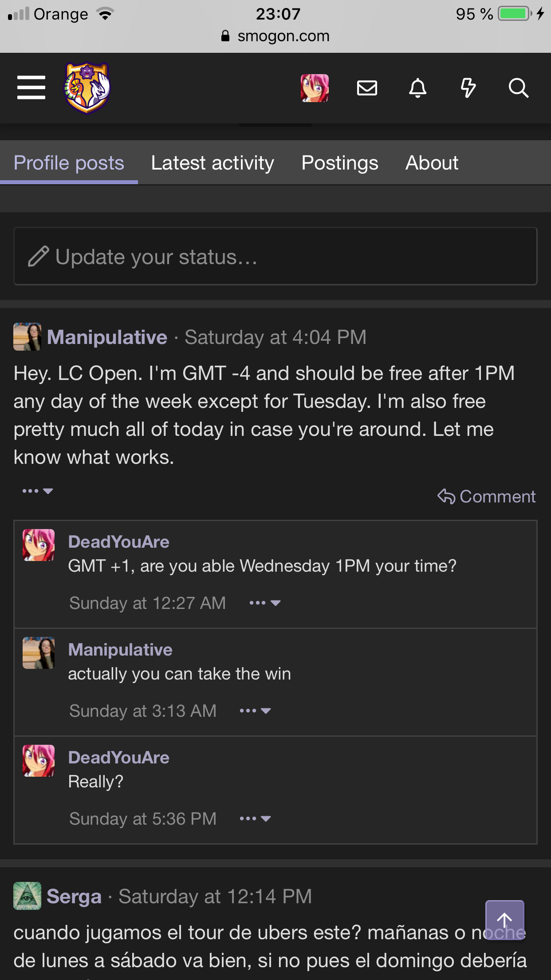
Task: Switch to the Postings tab
Action: [340, 163]
